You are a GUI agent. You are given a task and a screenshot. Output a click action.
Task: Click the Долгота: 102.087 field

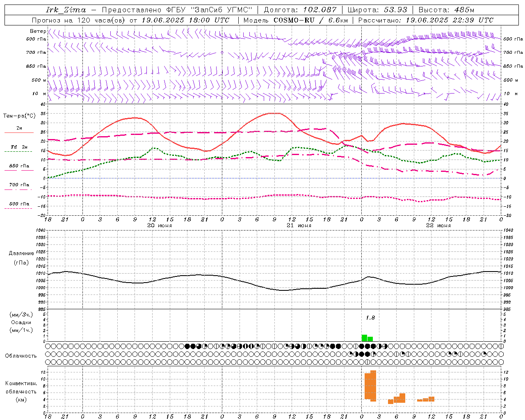tap(300, 10)
